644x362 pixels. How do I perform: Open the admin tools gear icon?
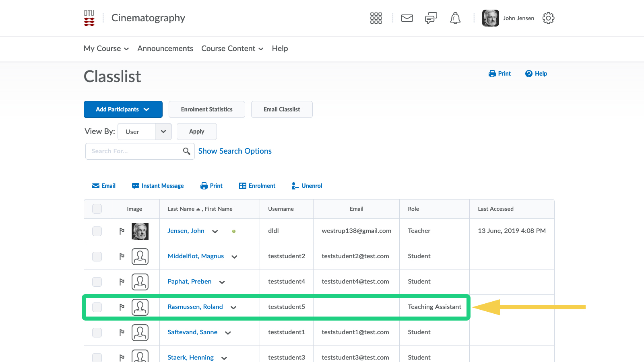click(548, 18)
